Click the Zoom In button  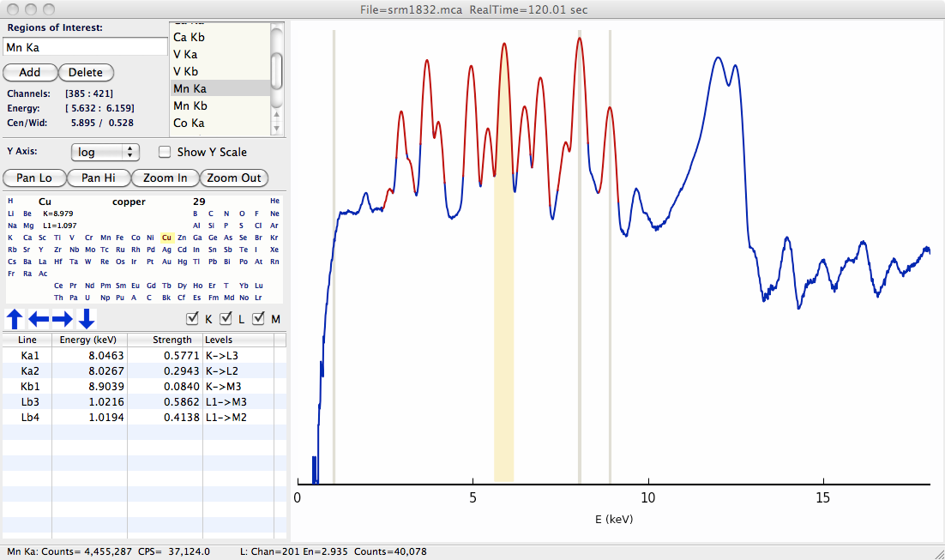165,178
